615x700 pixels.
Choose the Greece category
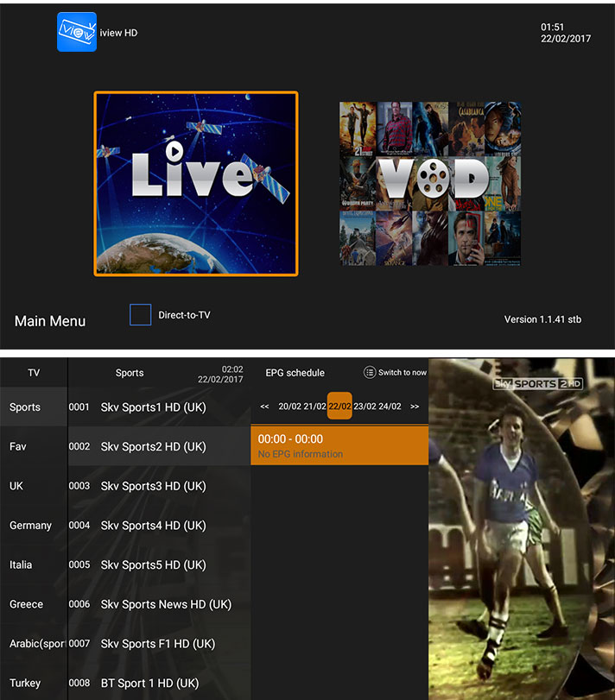(x=34, y=604)
